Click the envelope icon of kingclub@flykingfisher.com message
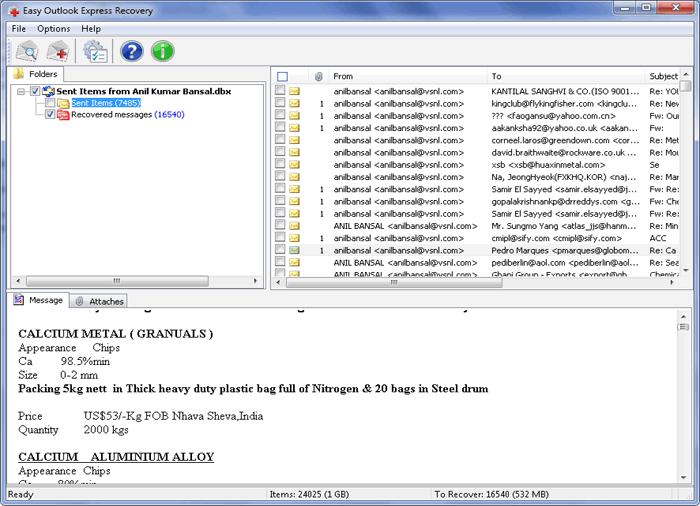Image resolution: width=700 pixels, height=506 pixels. [x=294, y=104]
